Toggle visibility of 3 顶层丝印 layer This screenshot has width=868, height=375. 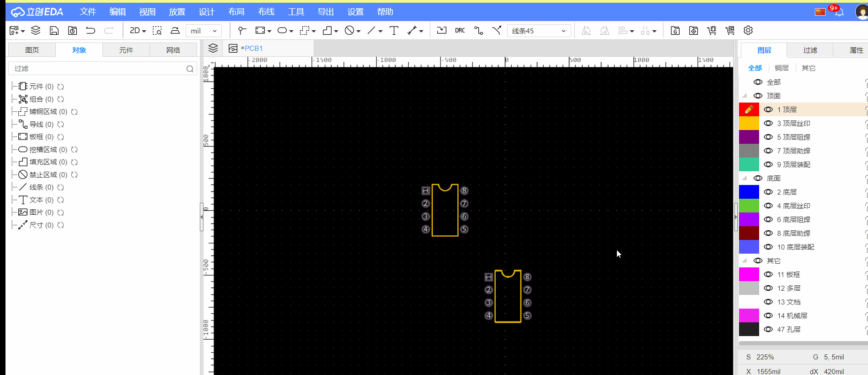point(768,123)
